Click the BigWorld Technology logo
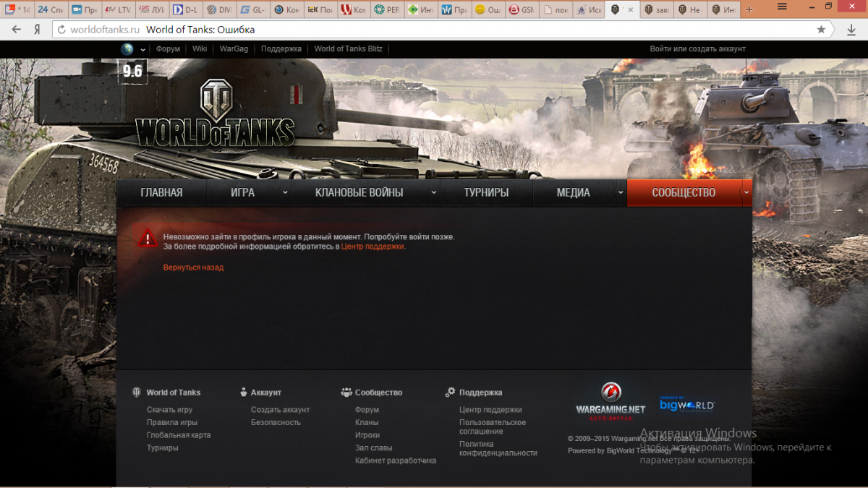Screen dimensions: 868x488 tap(686, 405)
